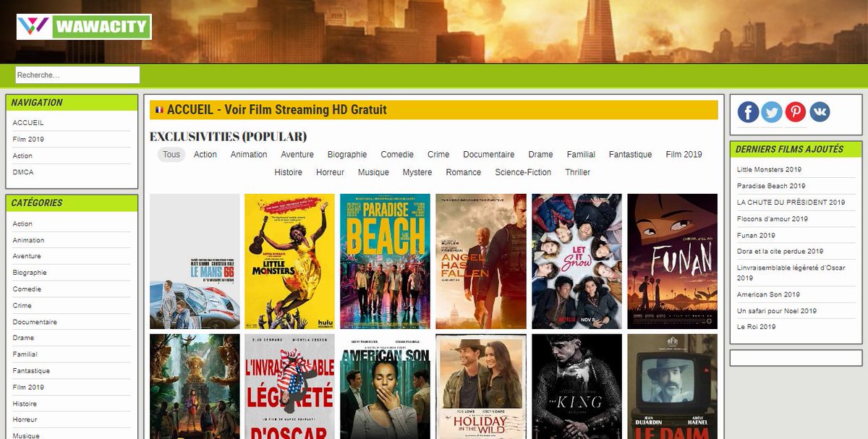Screen dimensions: 868x439
Task: Select the Horreur filter tab
Action: (x=330, y=173)
